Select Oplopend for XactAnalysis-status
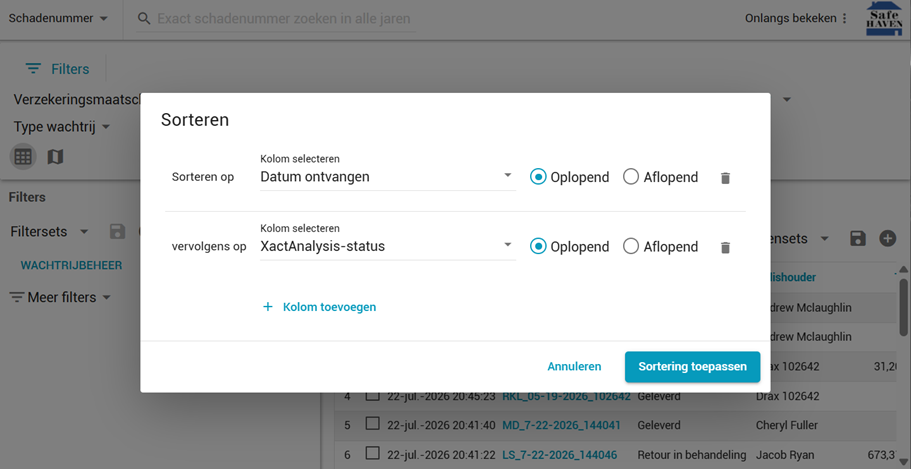This screenshot has height=469, width=911. coord(538,246)
